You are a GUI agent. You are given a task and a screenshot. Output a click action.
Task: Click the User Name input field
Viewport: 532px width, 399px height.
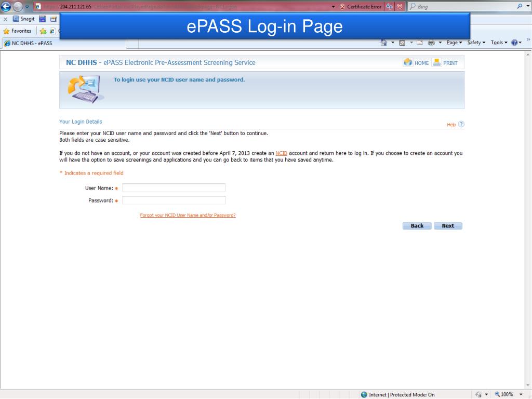point(174,188)
